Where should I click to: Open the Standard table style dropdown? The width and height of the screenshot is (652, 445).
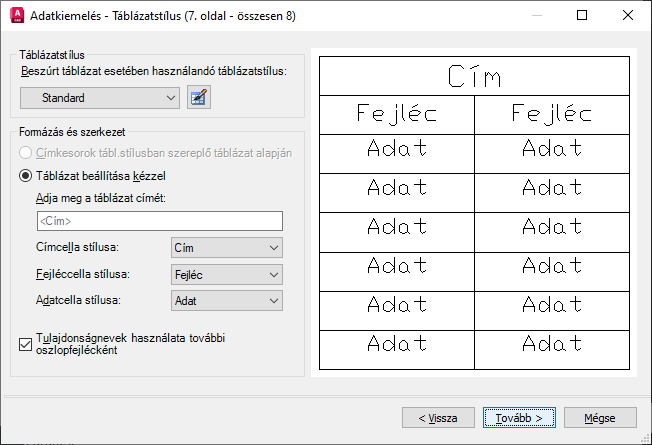(99, 98)
